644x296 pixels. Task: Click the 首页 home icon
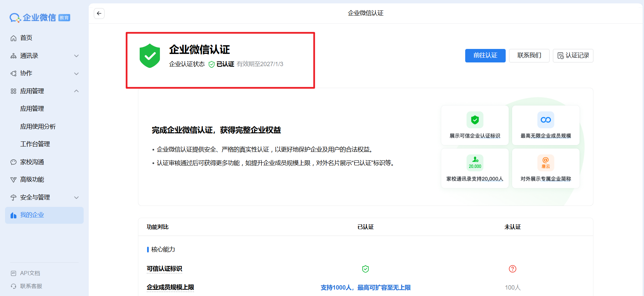click(x=13, y=38)
